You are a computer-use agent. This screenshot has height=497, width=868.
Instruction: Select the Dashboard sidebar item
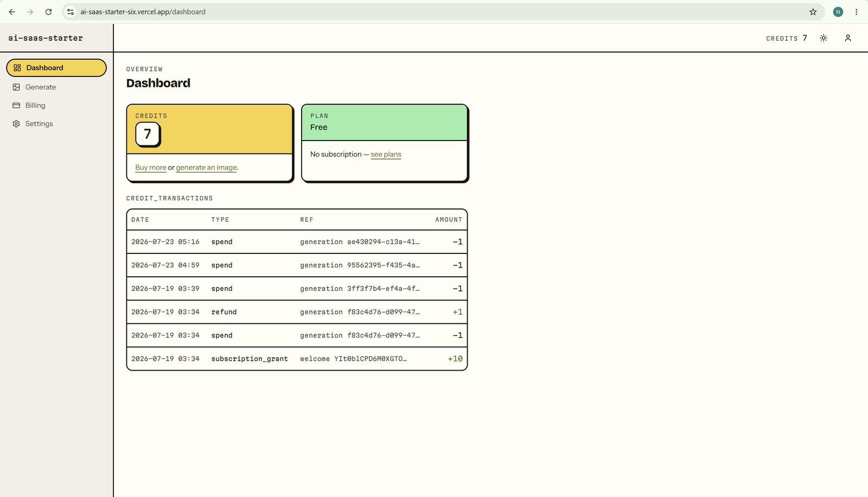tap(56, 68)
